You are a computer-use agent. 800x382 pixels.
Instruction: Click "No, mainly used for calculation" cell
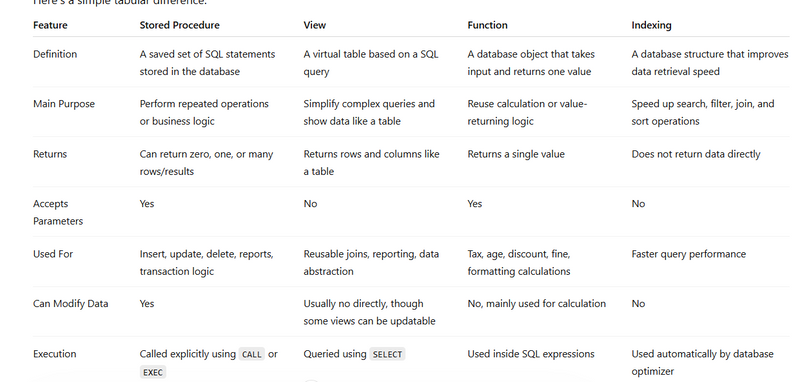coord(536,303)
